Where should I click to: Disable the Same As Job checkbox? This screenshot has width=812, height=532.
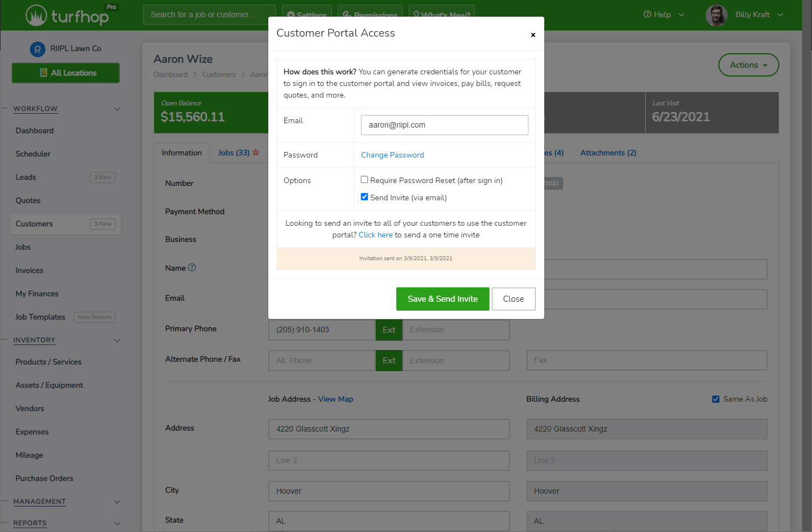716,398
